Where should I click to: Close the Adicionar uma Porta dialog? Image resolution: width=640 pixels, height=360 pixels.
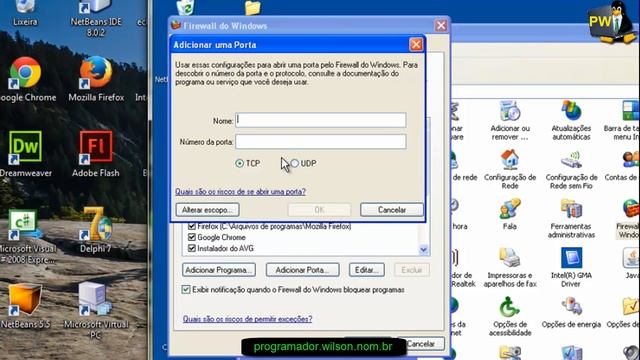coord(416,44)
